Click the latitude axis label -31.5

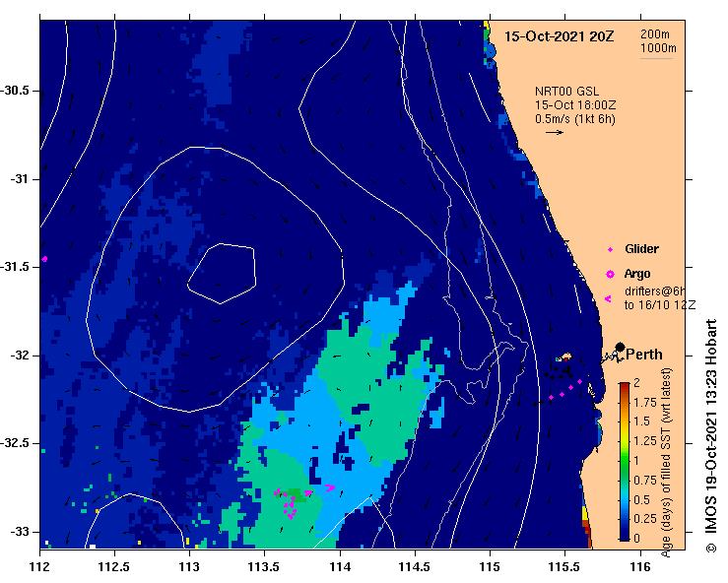click(x=15, y=267)
